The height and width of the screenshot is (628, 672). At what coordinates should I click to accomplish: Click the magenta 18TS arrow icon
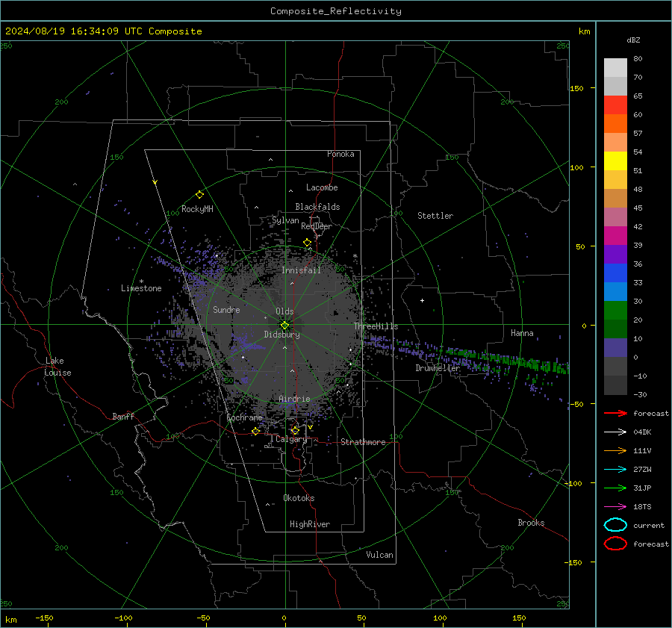[615, 507]
